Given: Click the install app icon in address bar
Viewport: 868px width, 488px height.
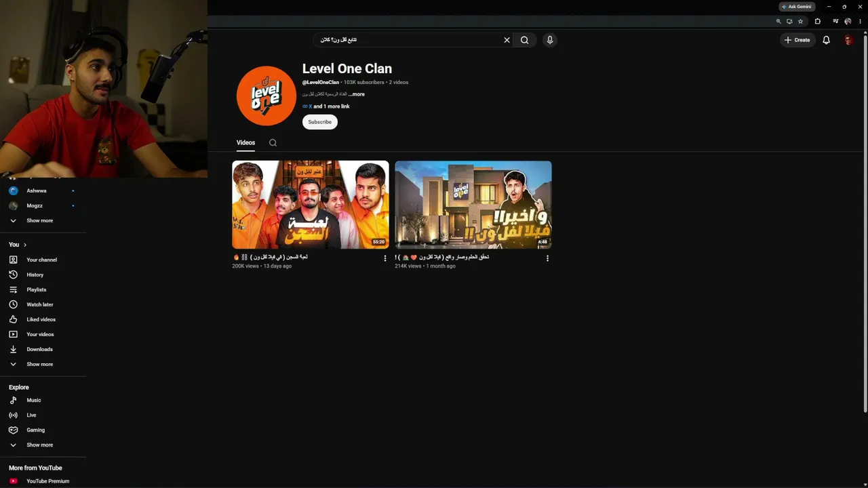Looking at the screenshot, I should point(789,22).
